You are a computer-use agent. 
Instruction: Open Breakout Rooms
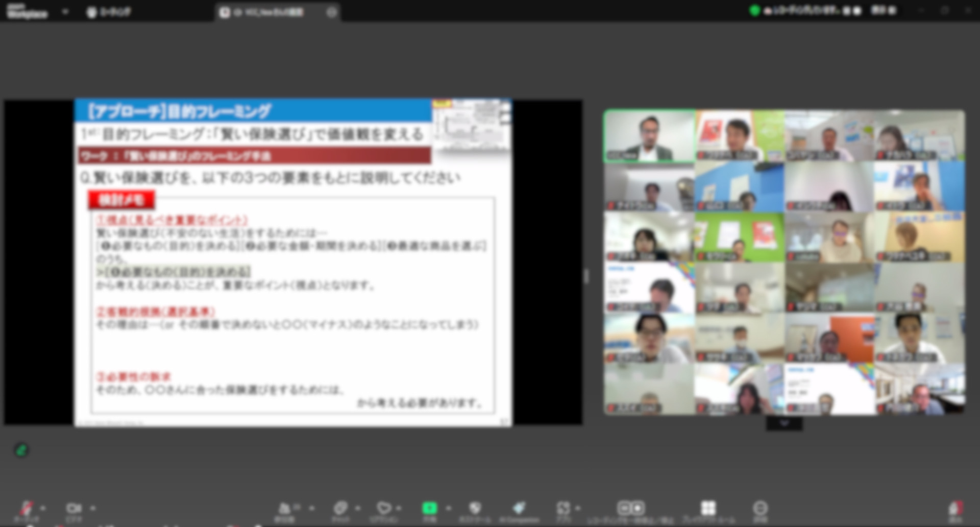708,509
